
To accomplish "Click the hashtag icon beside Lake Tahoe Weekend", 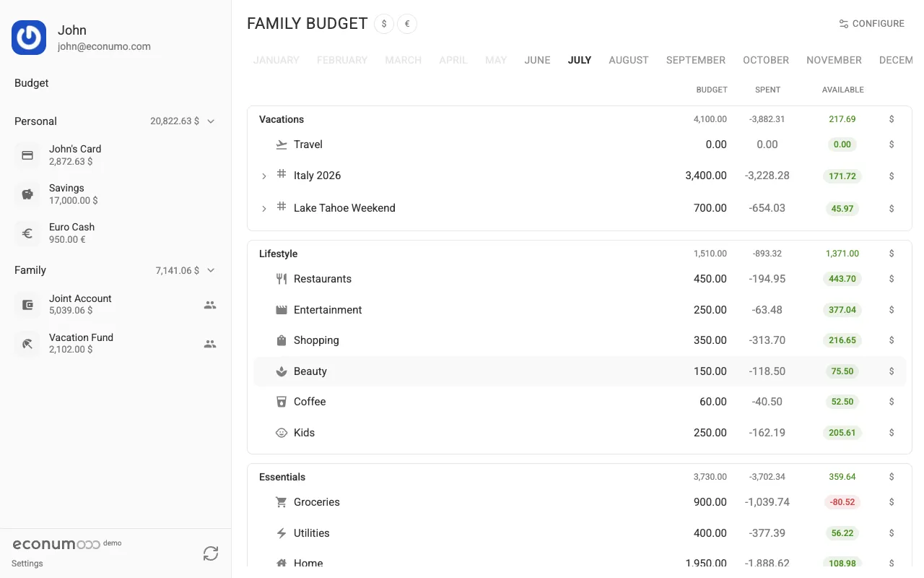I will click(282, 207).
